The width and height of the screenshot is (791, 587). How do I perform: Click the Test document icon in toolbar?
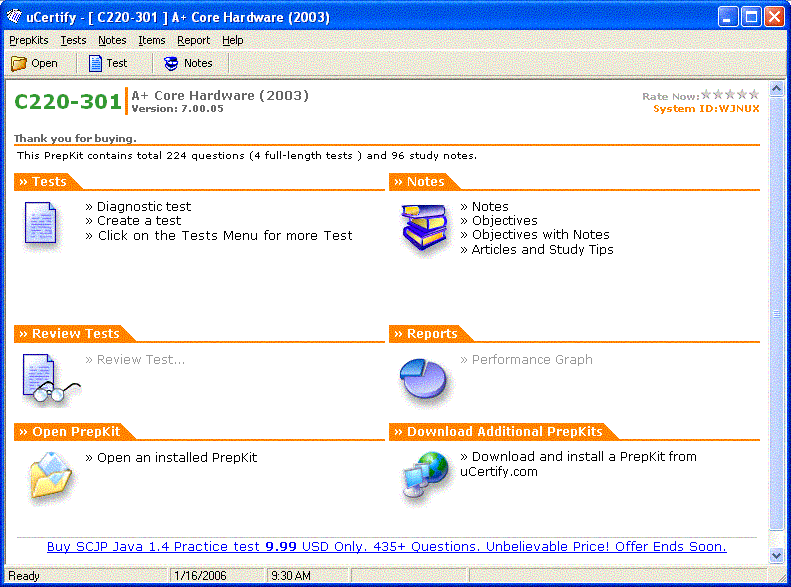pyautogui.click(x=95, y=64)
